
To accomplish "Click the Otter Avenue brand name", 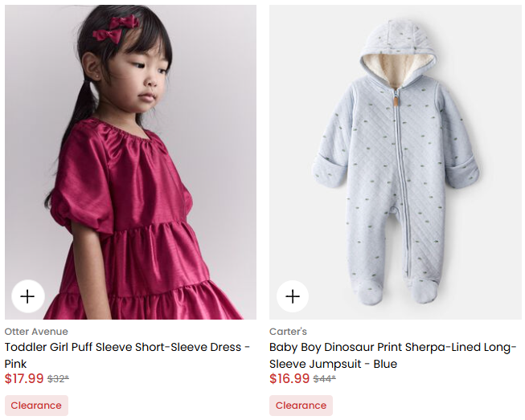I will (36, 332).
